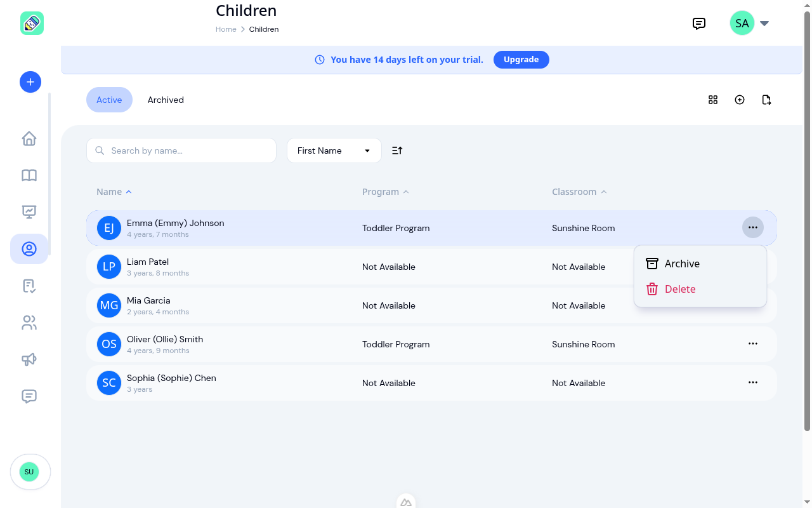Open more options for Sophia Chen row
Viewport: 812px width, 508px height.
point(753,382)
